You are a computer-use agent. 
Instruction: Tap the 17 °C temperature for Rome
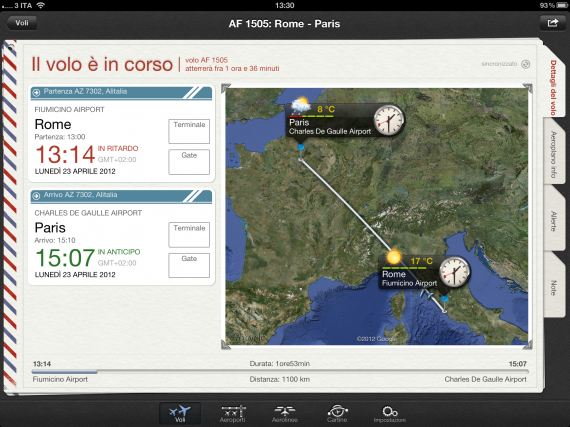pos(422,261)
